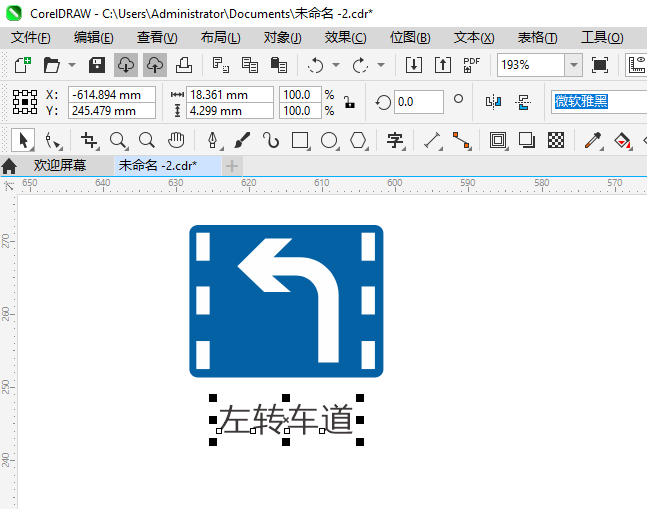The height and width of the screenshot is (509, 647).
Task: Click the cloud upload icon
Action: point(155,65)
